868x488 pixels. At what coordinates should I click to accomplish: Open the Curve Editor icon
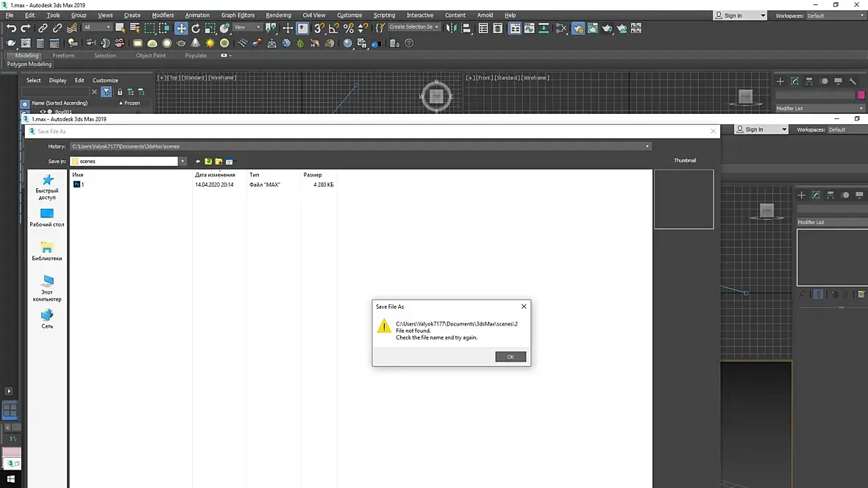coord(529,28)
